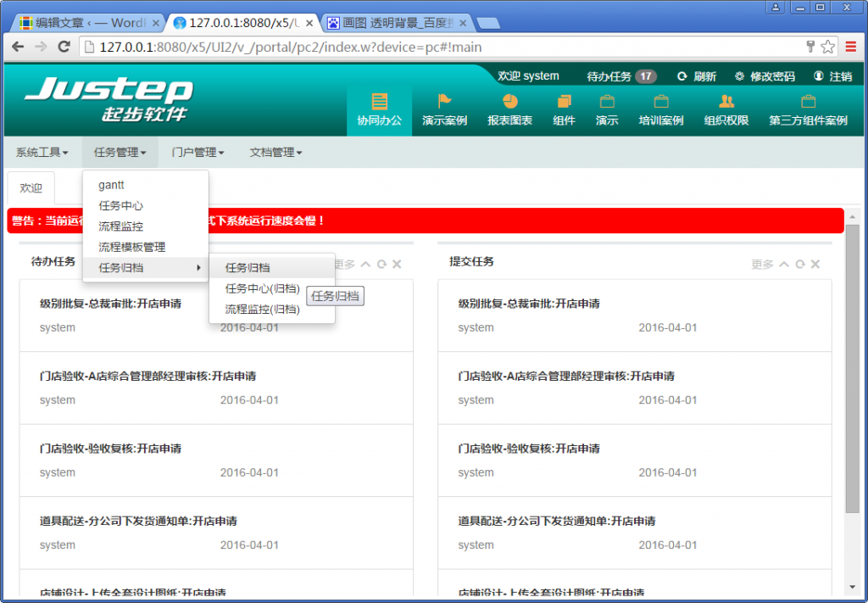The image size is (868, 603).
Task: Expand the 系统工具 dropdown menu
Action: (42, 153)
